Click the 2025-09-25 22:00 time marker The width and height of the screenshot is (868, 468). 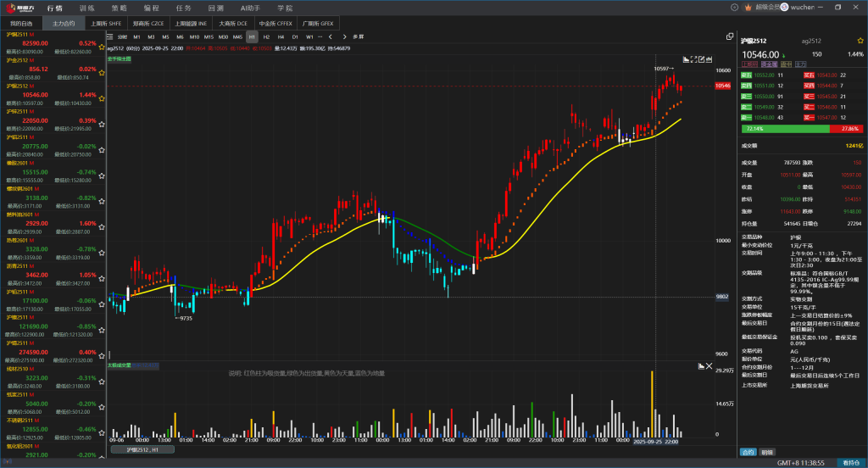[x=656, y=442]
